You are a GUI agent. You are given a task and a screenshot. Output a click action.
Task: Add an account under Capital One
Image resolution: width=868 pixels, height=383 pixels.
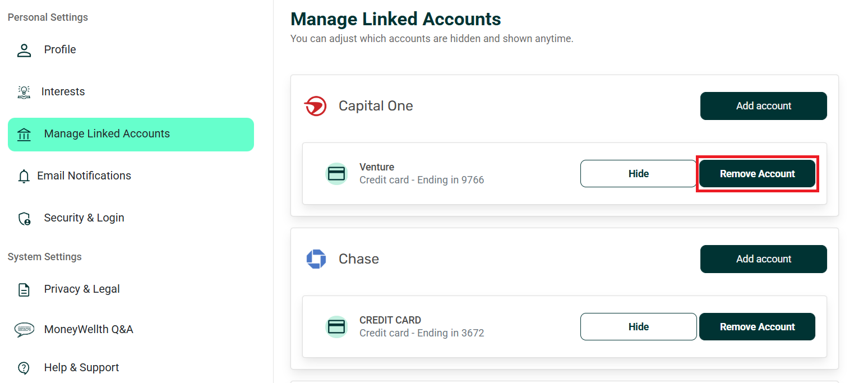pos(763,106)
